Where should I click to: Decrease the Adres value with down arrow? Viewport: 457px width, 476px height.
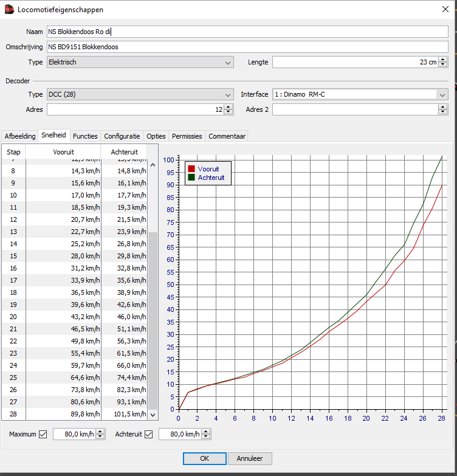(228, 112)
